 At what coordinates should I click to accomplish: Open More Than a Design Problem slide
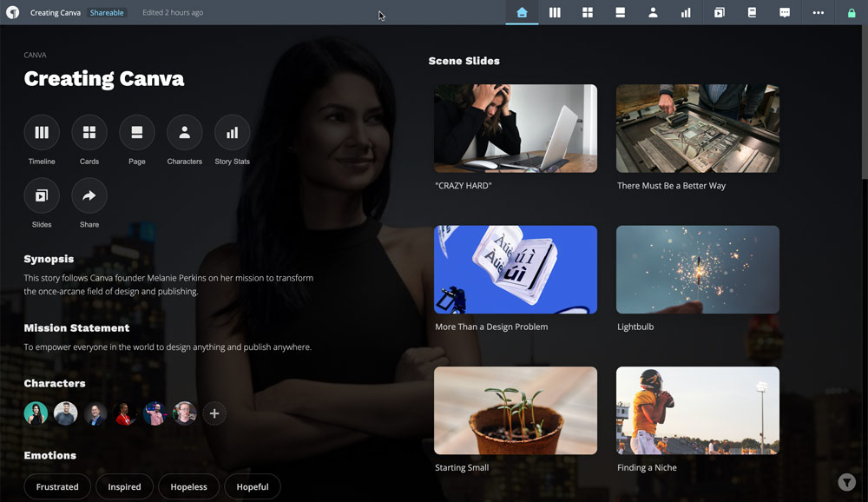[x=516, y=269]
